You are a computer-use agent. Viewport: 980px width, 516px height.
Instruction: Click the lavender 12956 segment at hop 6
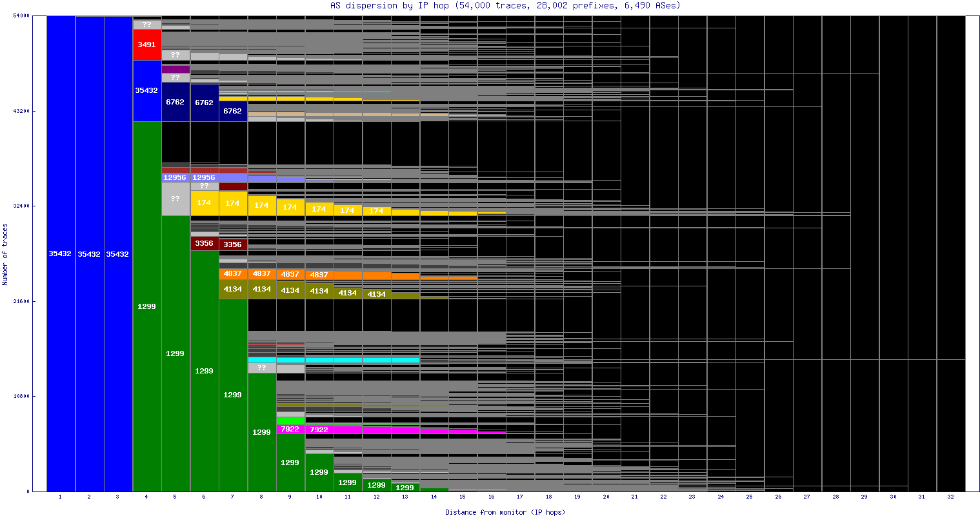(x=205, y=177)
